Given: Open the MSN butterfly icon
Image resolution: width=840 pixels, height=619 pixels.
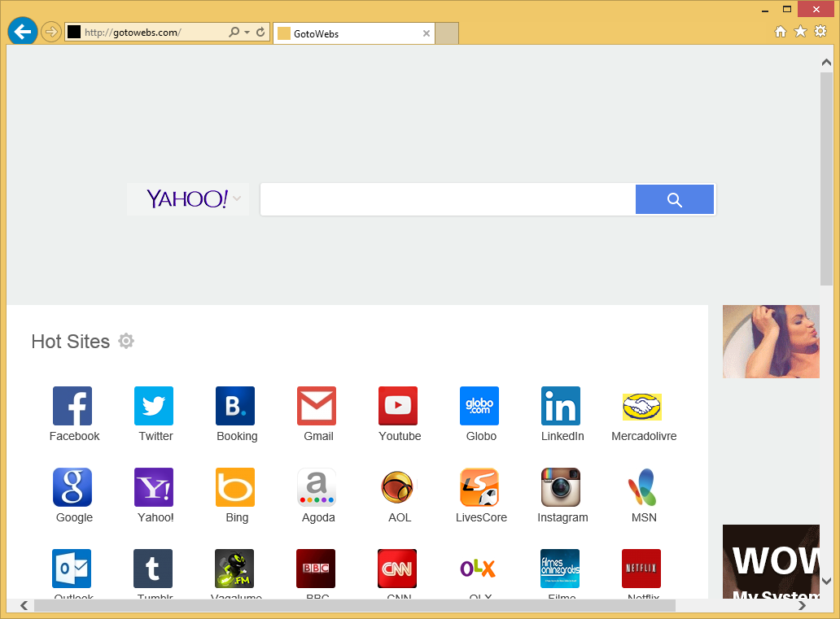Looking at the screenshot, I should pos(642,487).
